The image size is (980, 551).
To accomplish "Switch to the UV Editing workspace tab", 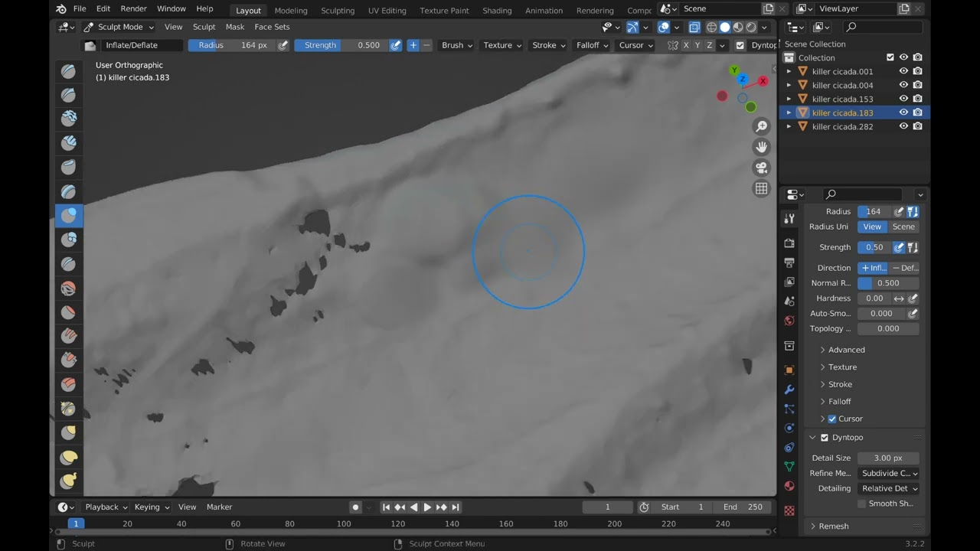I will click(x=387, y=11).
